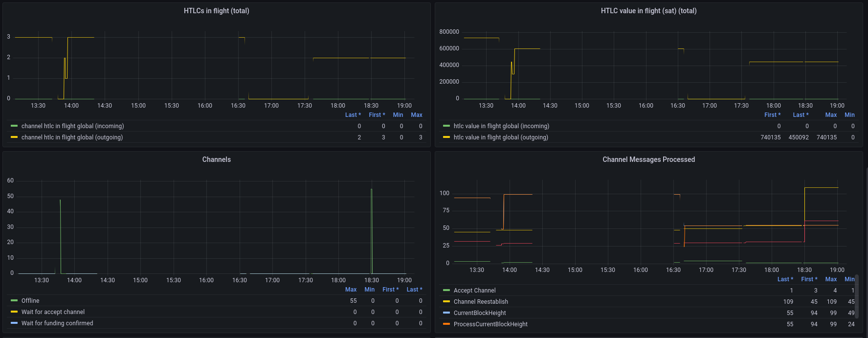Viewport: 868px width, 338px height.
Task: Click green swatch next to Accept Channel
Action: pos(446,291)
